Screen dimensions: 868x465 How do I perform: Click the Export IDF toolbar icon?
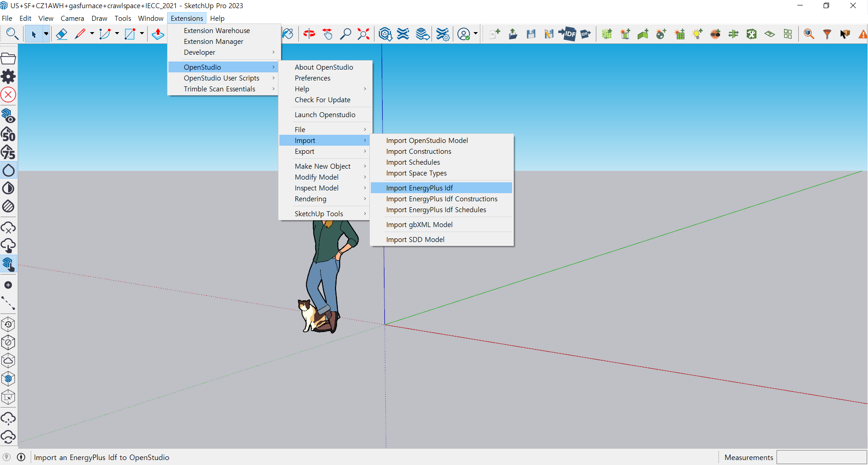coord(585,34)
